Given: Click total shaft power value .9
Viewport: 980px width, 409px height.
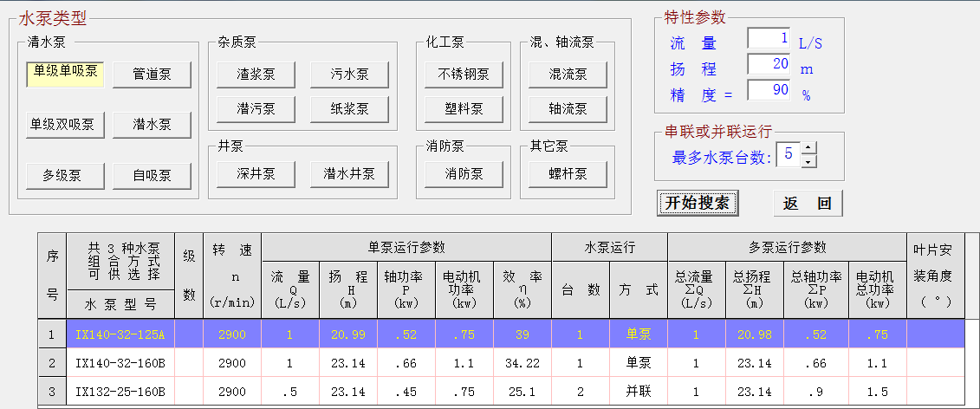Looking at the screenshot, I should (x=816, y=393).
